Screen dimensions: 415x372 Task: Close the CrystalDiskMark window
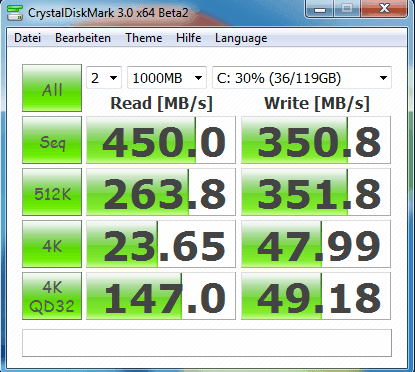tap(385, 9)
